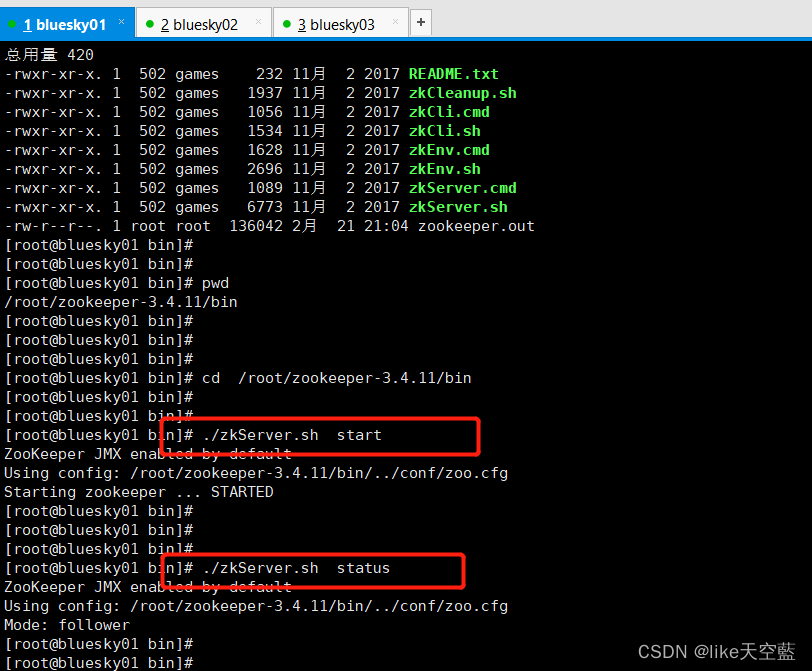
Task: Switch to the bluesky03 session tab
Action: (x=341, y=24)
